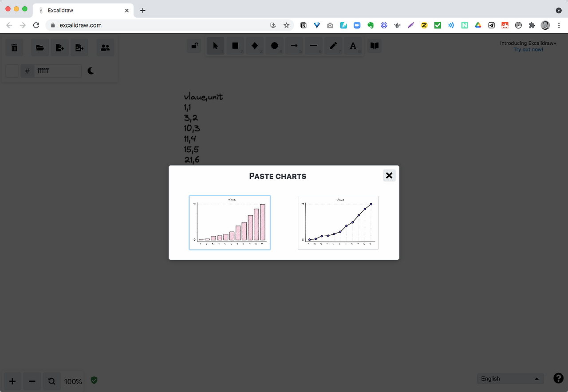The width and height of the screenshot is (568, 392).
Task: Choose the line chart thumbnail
Action: [x=338, y=222]
